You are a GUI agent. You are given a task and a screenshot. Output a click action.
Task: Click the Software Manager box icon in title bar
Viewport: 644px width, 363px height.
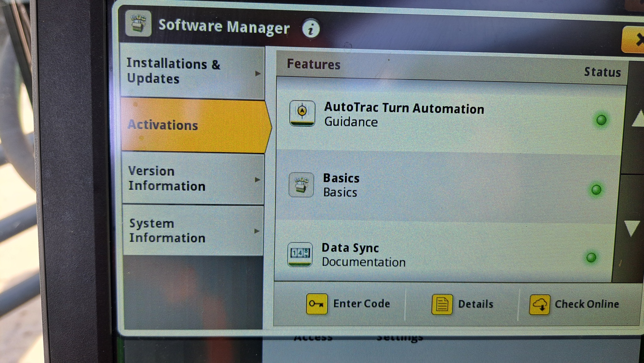(138, 23)
